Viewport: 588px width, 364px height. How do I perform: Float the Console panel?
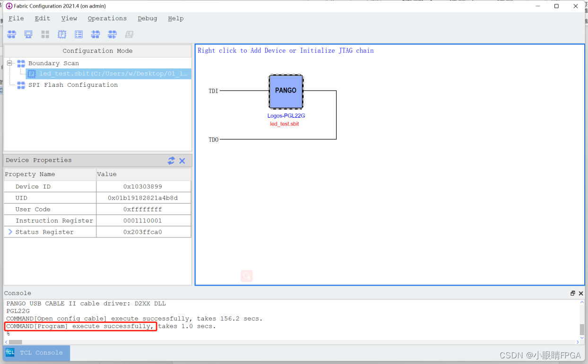[x=573, y=293]
